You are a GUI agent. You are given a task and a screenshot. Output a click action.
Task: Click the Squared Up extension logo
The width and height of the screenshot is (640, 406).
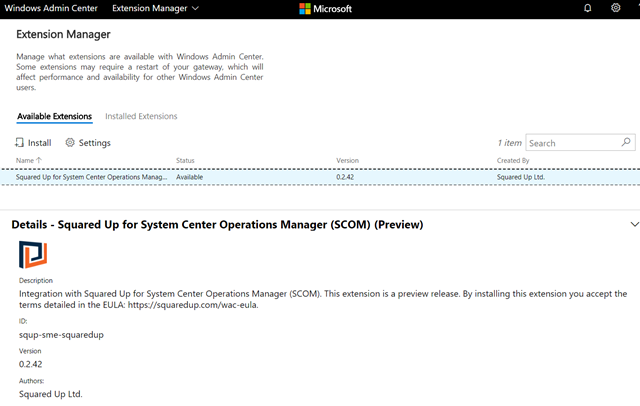click(x=33, y=255)
